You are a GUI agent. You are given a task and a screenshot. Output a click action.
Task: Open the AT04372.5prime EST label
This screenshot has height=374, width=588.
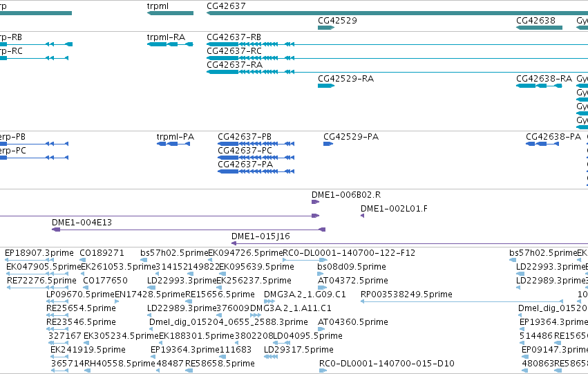pos(353,281)
